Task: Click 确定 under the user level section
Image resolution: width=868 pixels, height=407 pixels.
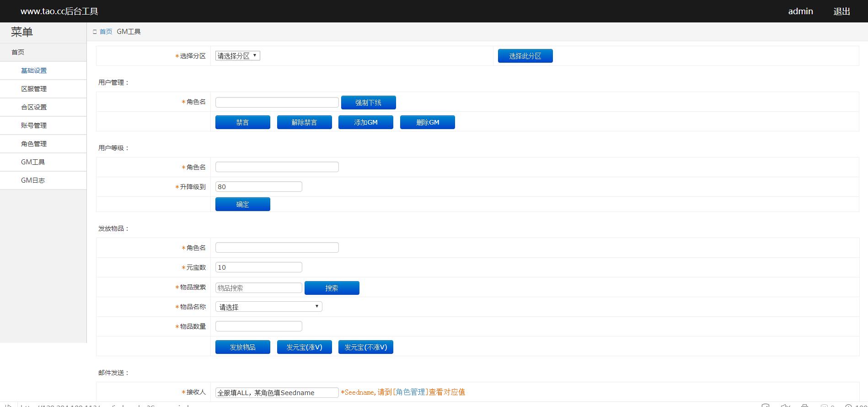Action: coord(242,204)
